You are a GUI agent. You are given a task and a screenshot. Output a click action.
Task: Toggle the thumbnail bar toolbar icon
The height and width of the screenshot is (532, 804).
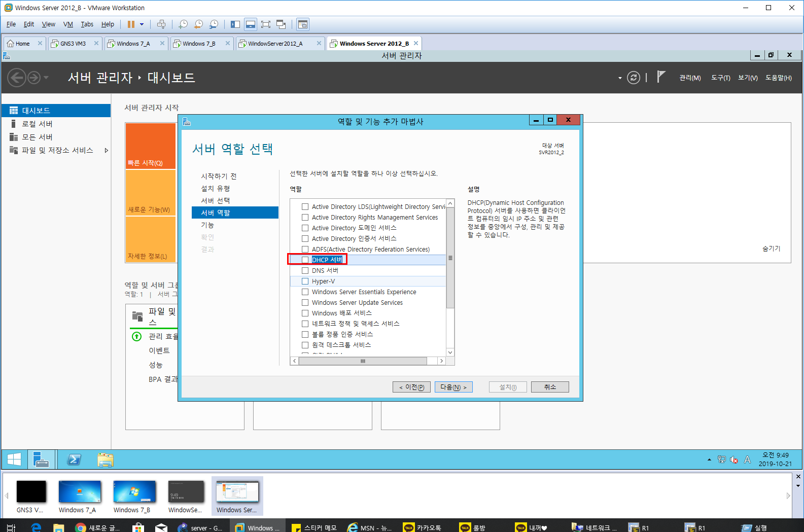click(251, 24)
